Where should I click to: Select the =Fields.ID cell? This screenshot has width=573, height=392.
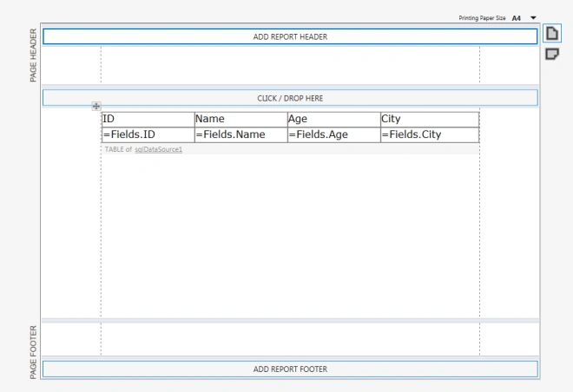click(148, 135)
